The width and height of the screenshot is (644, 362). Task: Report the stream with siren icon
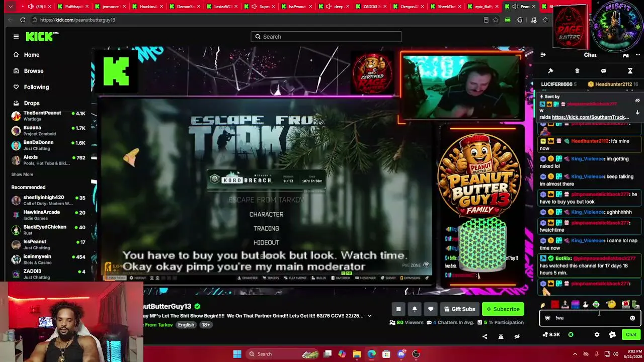pos(501,336)
